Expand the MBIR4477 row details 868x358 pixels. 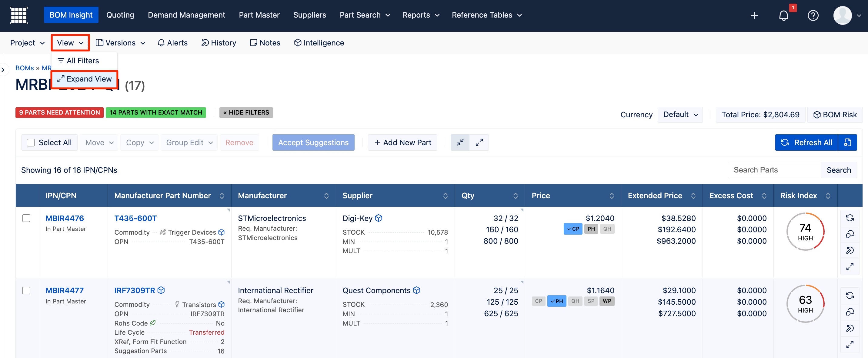(x=850, y=344)
